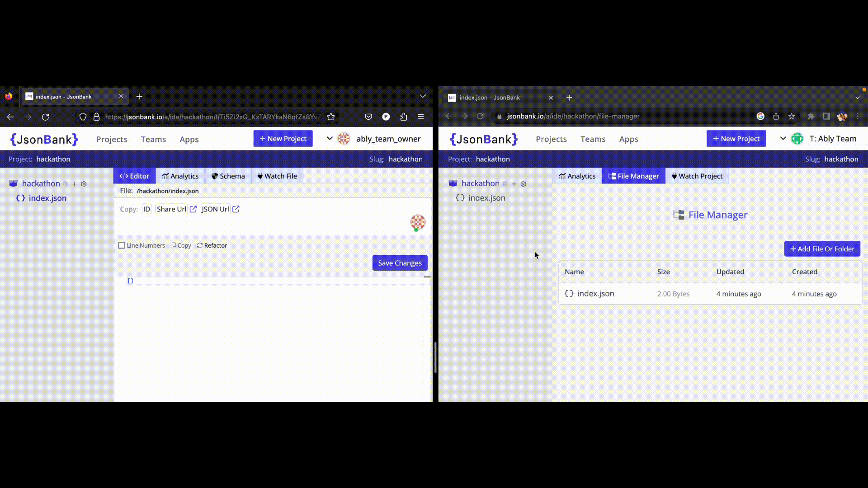This screenshot has width=868, height=488.
Task: Click Refactor icon in editor toolbar
Action: point(200,245)
